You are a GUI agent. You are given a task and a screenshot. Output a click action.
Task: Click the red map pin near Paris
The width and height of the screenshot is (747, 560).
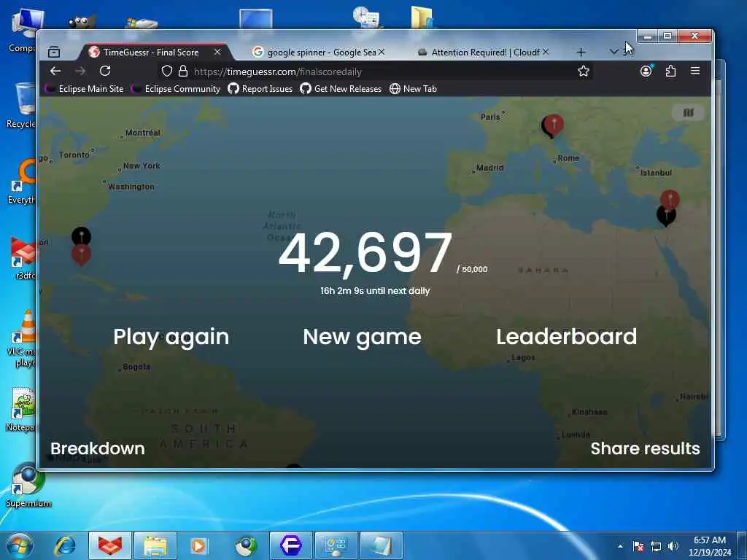(x=554, y=125)
